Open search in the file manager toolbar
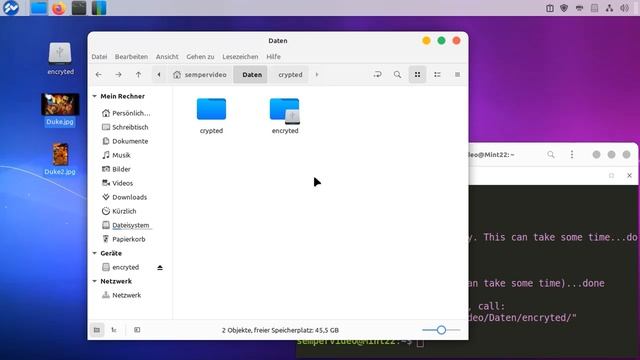Viewport: 640px width, 360px height. [397, 74]
